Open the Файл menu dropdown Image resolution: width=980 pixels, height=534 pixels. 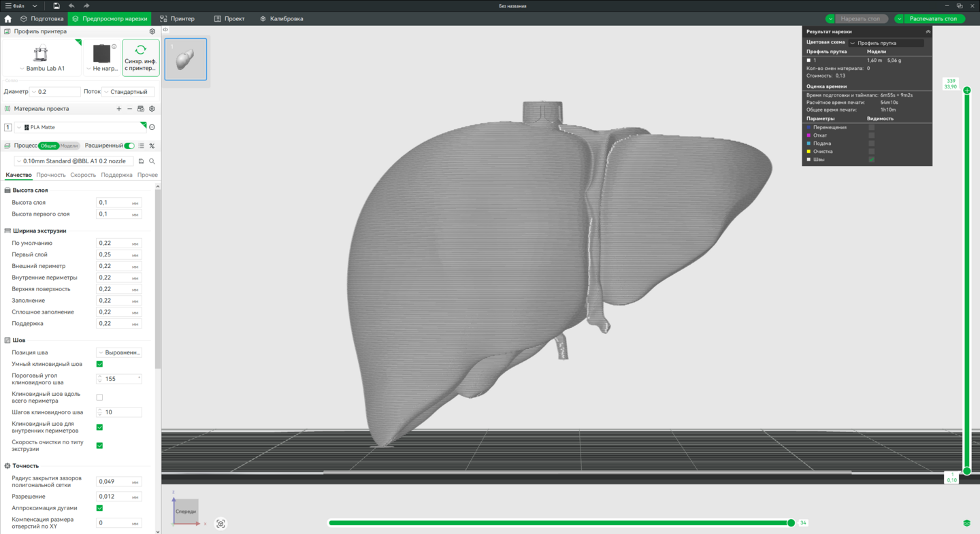[21, 6]
